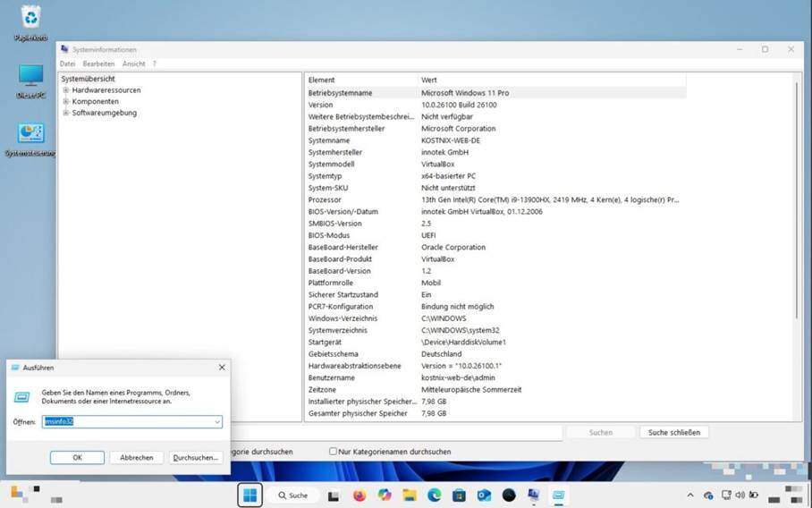Open the black round app taskbar icon
Screen dimensions: 812x508
click(509, 495)
